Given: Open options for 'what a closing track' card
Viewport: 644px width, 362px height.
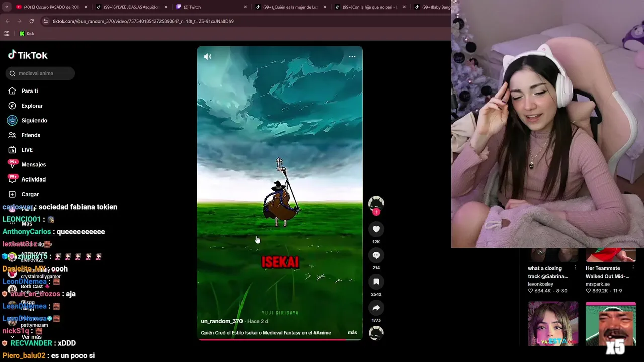Looking at the screenshot, I should click(x=575, y=268).
